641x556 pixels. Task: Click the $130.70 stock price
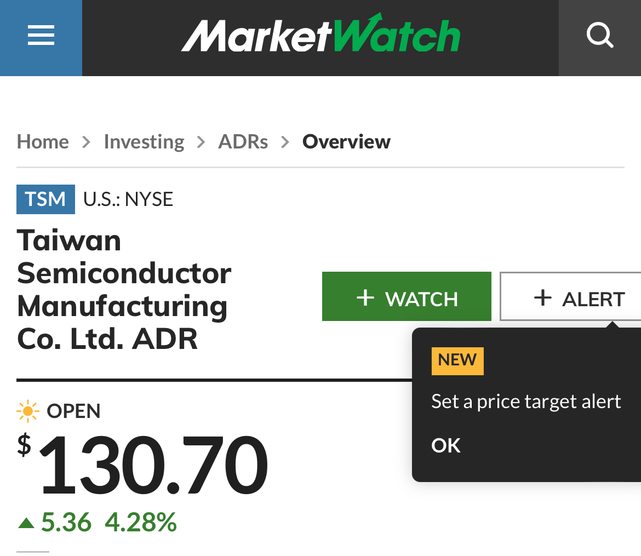coord(143,464)
